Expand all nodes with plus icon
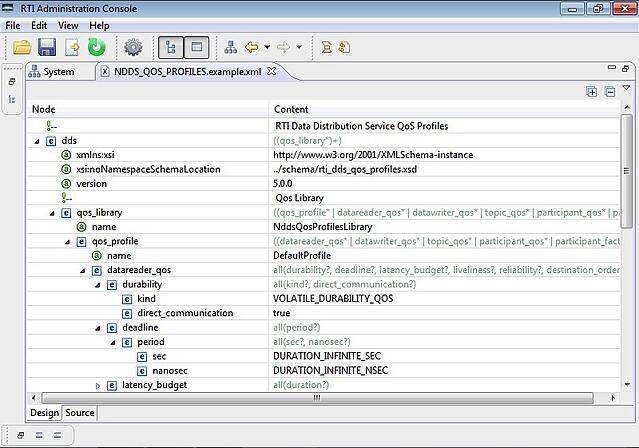Screen dimensions: 639x448 coord(592,92)
